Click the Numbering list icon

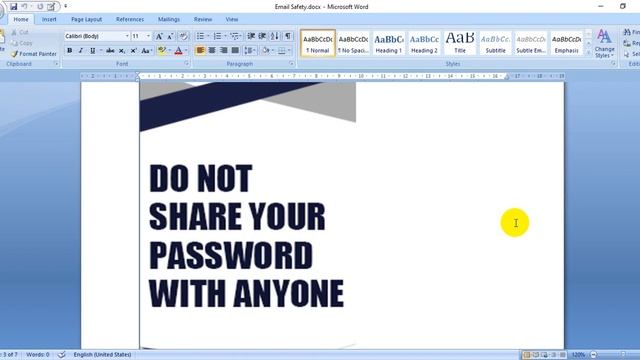[217, 36]
